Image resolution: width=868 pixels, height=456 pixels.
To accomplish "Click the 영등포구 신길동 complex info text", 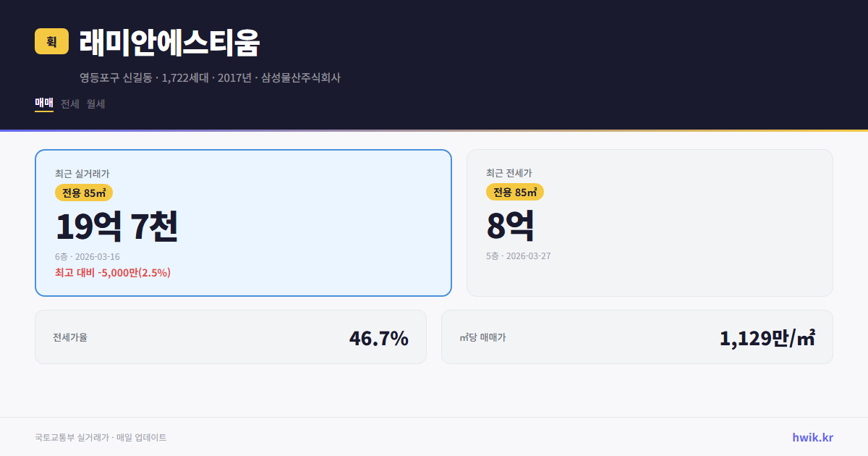I will click(x=118, y=78).
